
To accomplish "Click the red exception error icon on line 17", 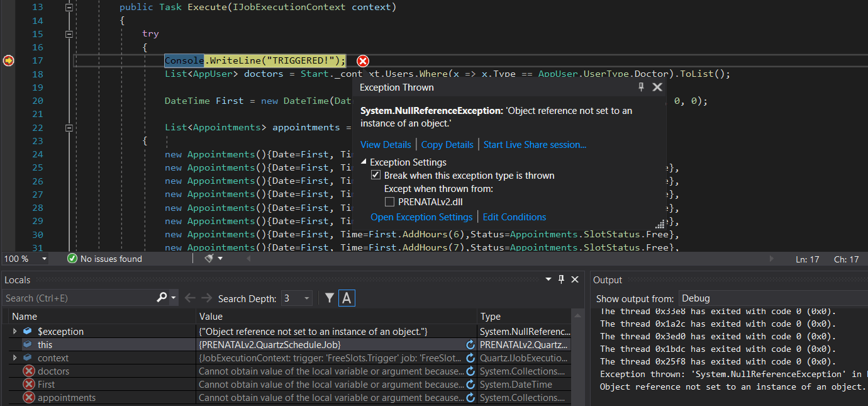I will [x=363, y=61].
